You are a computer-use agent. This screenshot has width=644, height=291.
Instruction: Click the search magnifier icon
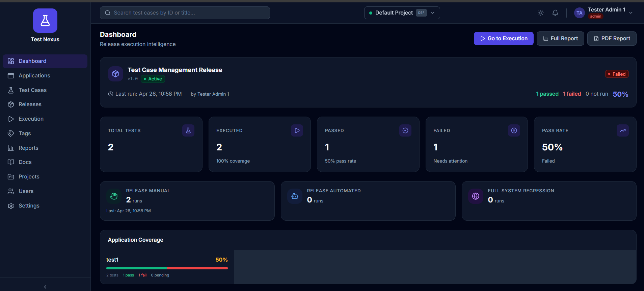point(108,13)
